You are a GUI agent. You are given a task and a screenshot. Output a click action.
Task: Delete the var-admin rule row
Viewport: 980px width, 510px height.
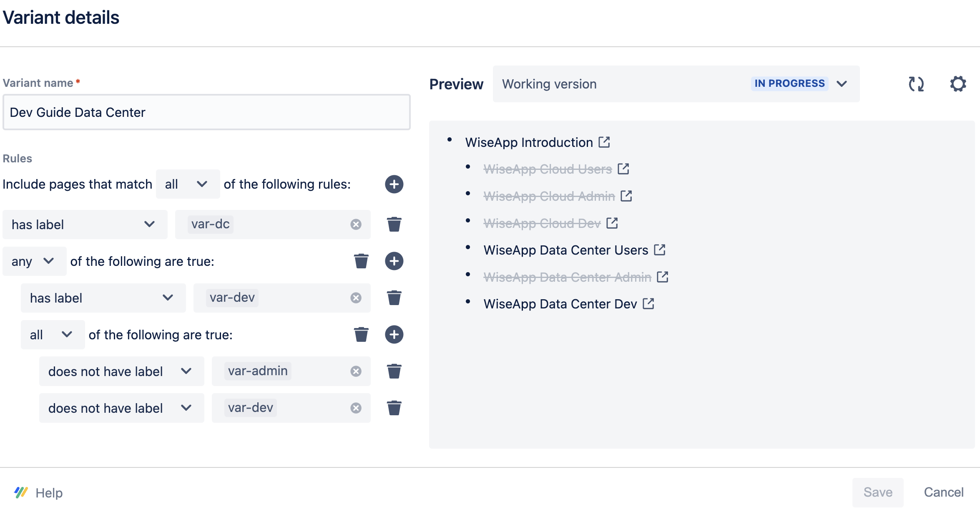[x=394, y=371]
